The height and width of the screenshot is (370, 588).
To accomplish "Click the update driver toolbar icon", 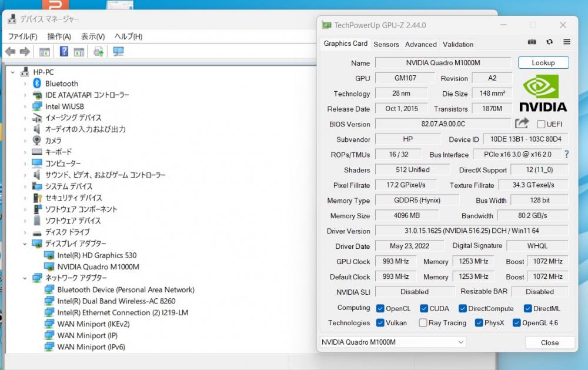I will click(99, 51).
